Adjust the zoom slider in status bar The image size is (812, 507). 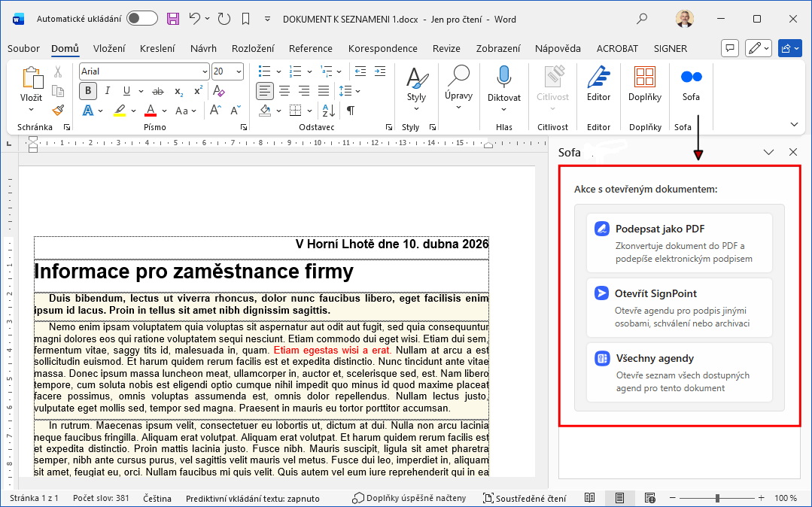pos(718,498)
